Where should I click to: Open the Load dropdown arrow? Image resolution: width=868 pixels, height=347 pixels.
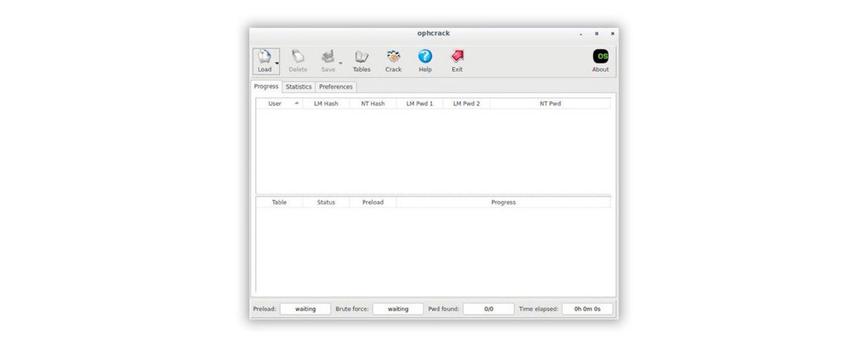click(x=278, y=63)
